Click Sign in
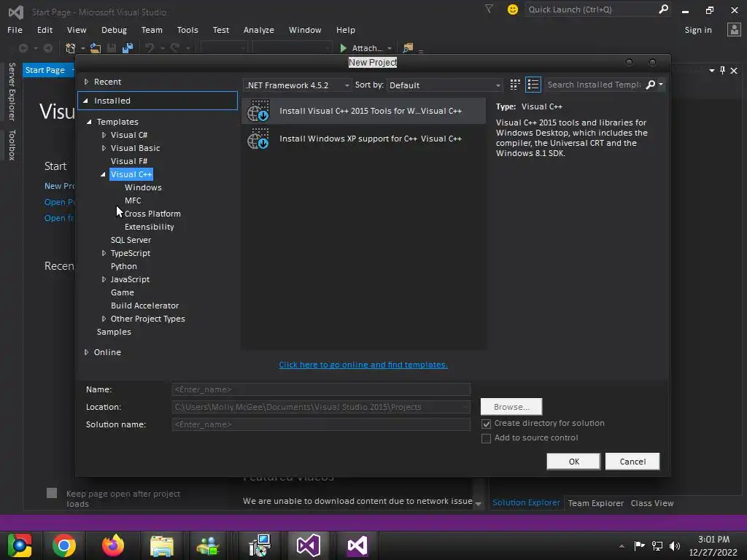The image size is (747, 560). pyautogui.click(x=698, y=29)
